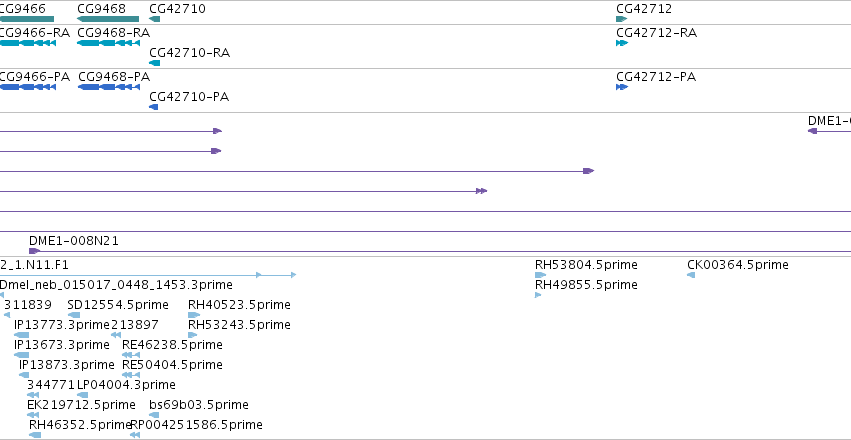Viewport: 851px width, 440px height.
Task: Click the Dmel_neb_015017_0448_1453.3prime label
Action: (x=116, y=285)
